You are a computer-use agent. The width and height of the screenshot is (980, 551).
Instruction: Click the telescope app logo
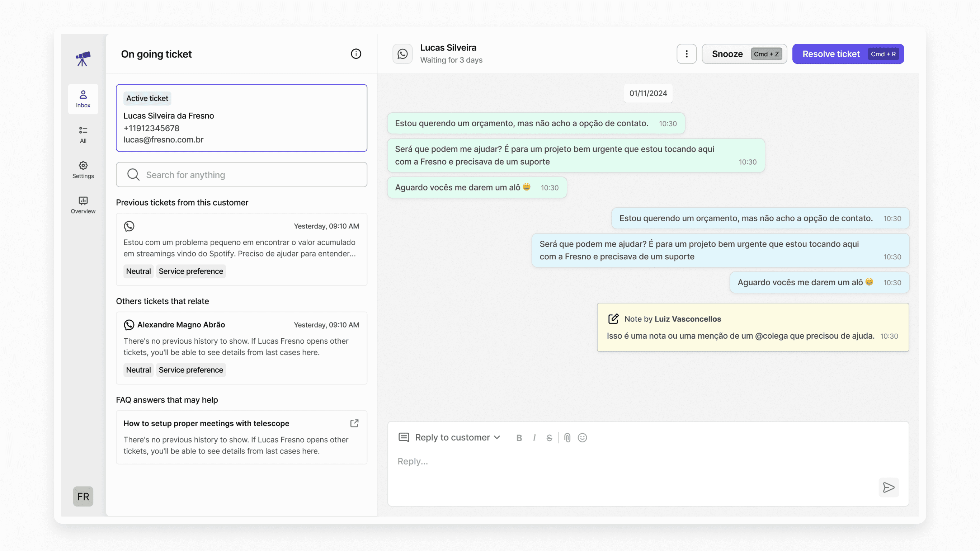pyautogui.click(x=83, y=58)
